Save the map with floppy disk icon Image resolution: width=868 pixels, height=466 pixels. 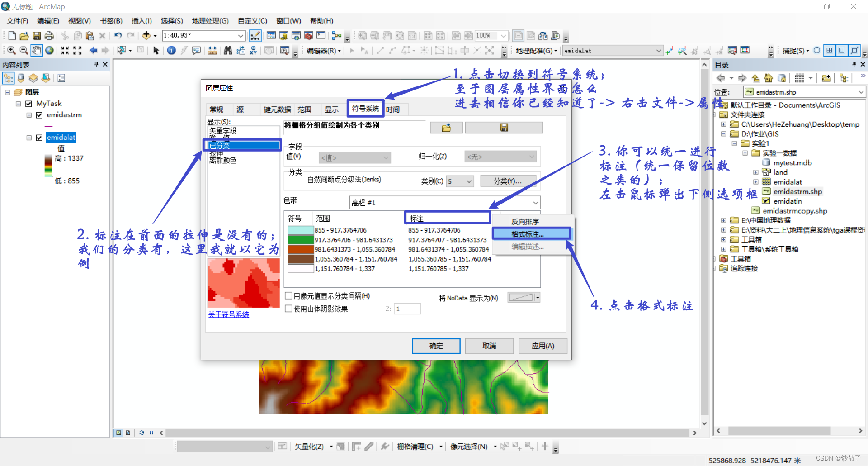pyautogui.click(x=37, y=36)
